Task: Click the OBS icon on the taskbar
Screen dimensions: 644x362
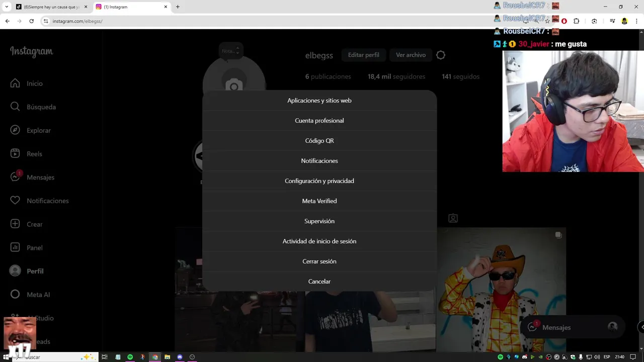Action: click(x=192, y=357)
